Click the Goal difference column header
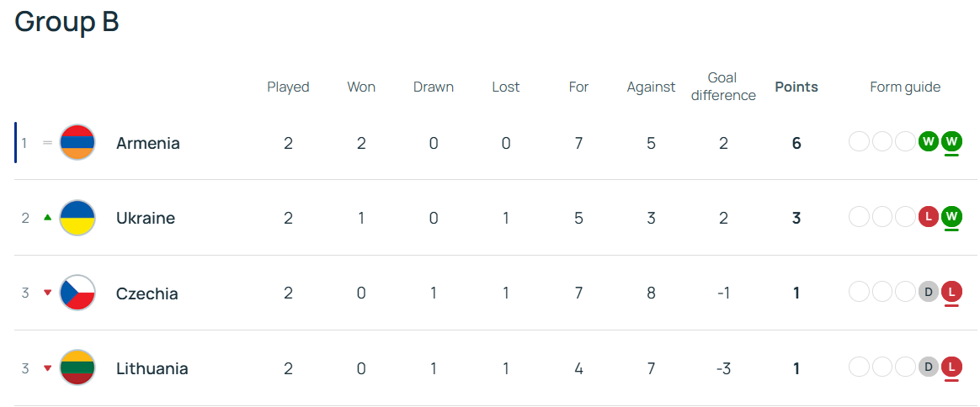 click(723, 87)
